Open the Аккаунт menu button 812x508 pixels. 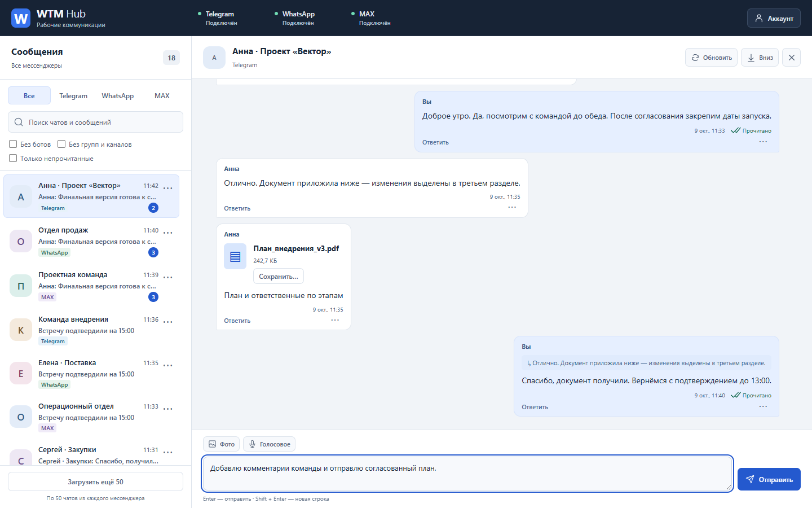774,18
